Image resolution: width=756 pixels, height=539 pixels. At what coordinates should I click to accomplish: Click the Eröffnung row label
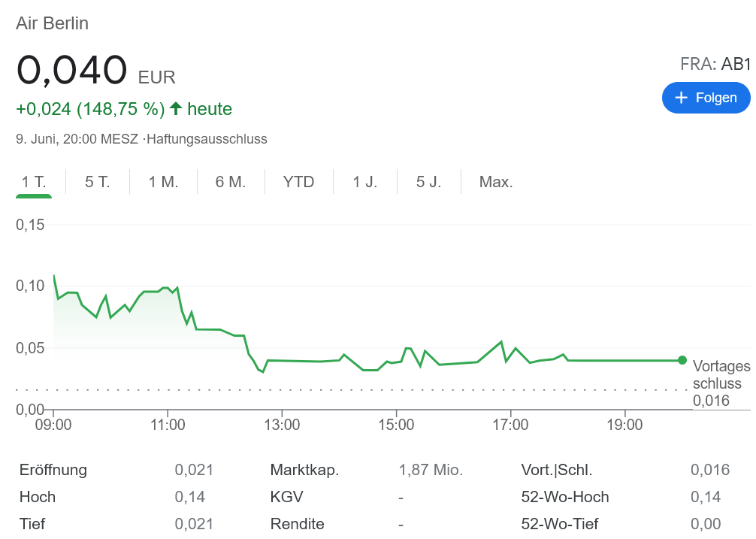point(53,470)
